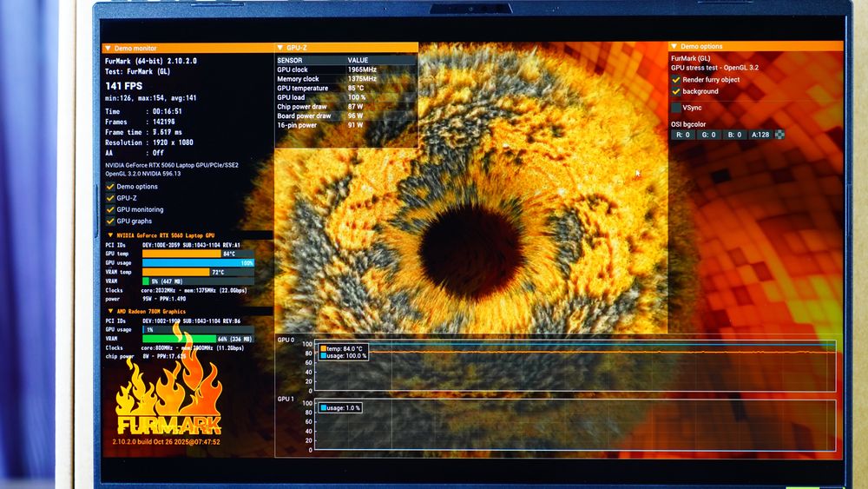Click the B: 0 color value field
The image size is (868, 489).
click(x=734, y=135)
